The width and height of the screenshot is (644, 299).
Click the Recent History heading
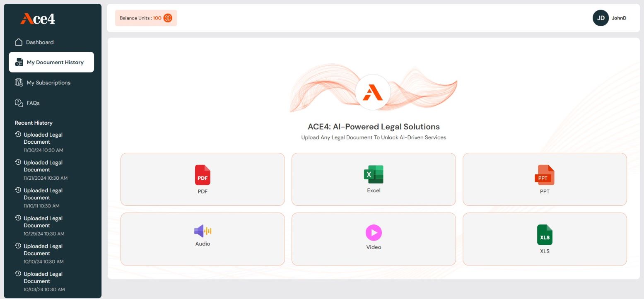pos(34,123)
